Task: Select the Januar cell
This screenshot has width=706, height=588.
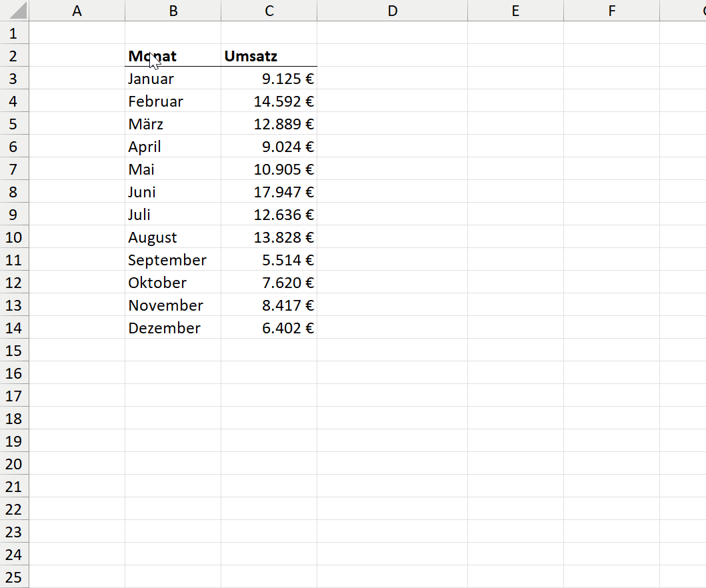Action: point(173,79)
